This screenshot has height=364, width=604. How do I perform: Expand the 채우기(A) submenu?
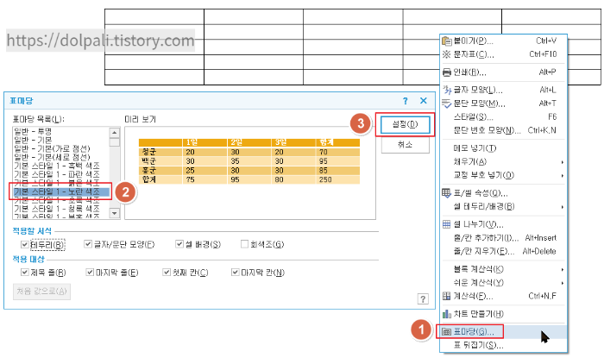[563, 162]
